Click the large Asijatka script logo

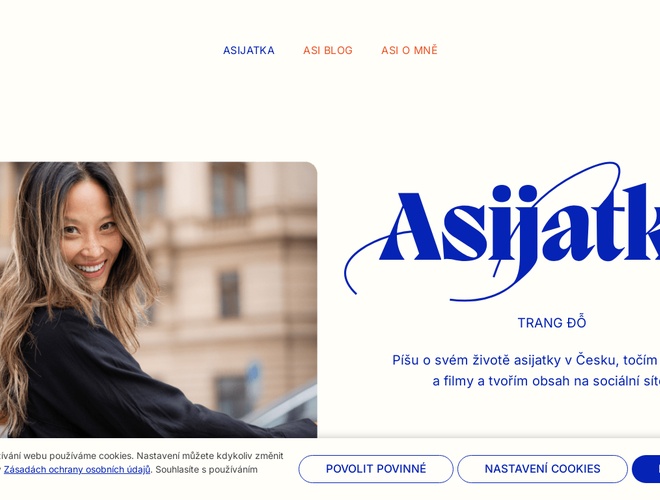tap(502, 231)
